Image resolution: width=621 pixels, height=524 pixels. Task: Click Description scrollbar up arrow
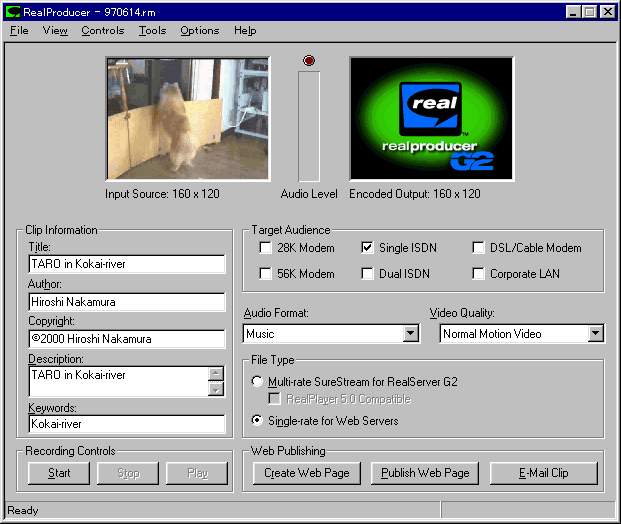click(x=216, y=373)
